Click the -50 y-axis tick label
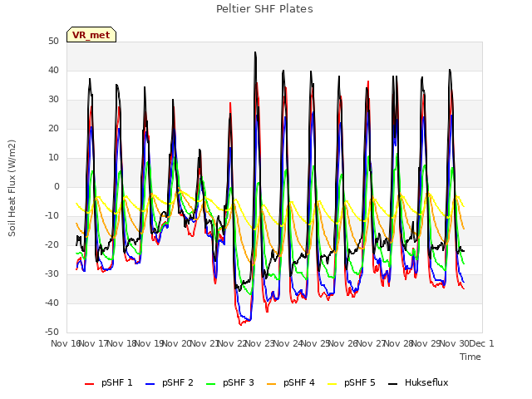The height and width of the screenshot is (399, 532). pos(52,332)
